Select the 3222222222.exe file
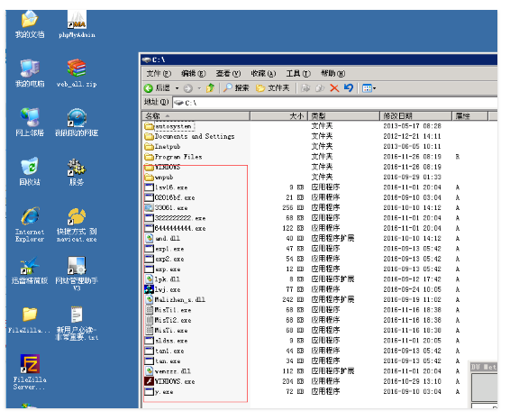Image resolution: width=510 pixels, height=420 pixels. point(175,218)
